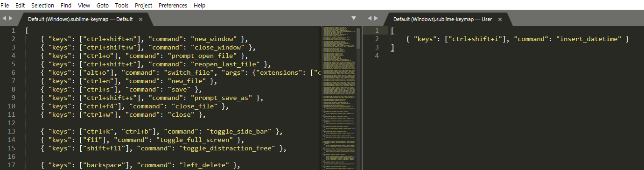This screenshot has width=644, height=170.
Task: Click "ctrl+f4" key binding text
Action: [101, 106]
